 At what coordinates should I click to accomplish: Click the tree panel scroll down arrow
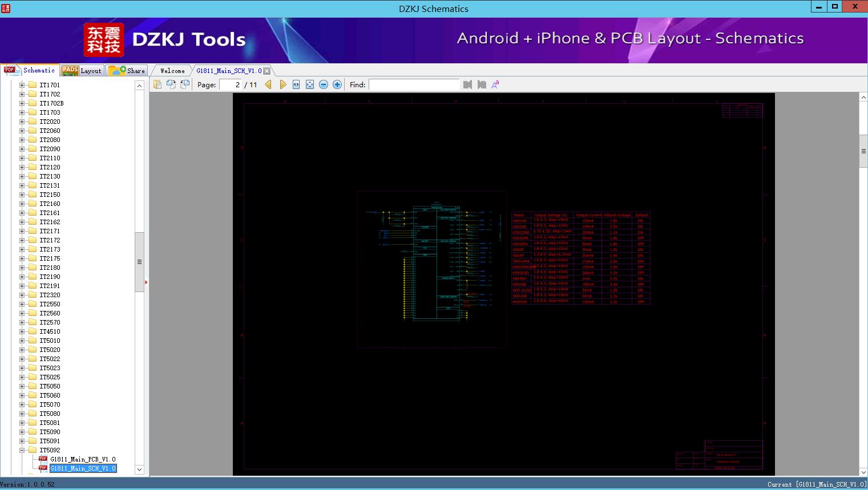139,469
